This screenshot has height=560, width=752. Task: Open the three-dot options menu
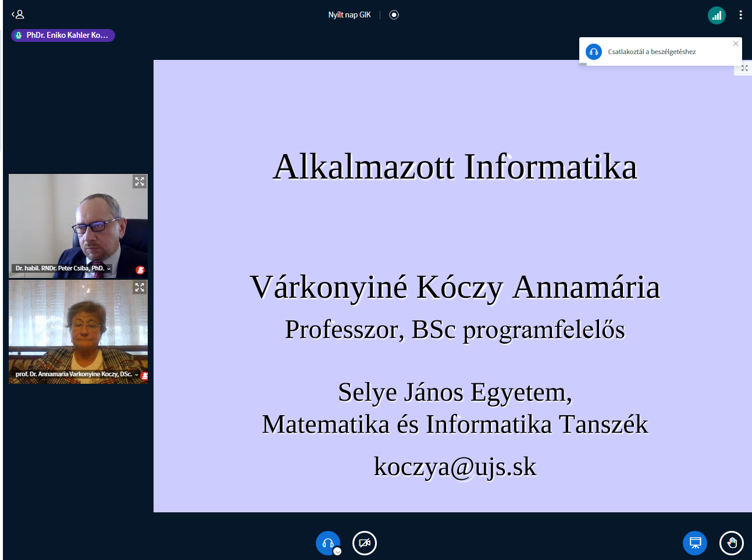[740, 15]
